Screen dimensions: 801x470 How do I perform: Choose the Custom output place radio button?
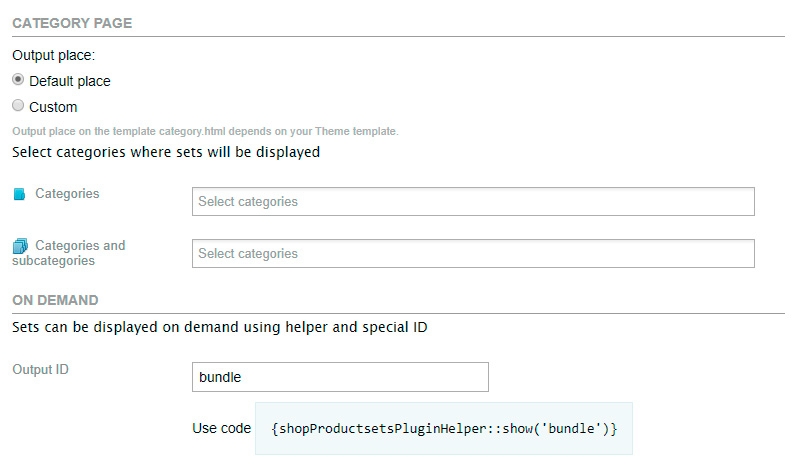pos(18,106)
